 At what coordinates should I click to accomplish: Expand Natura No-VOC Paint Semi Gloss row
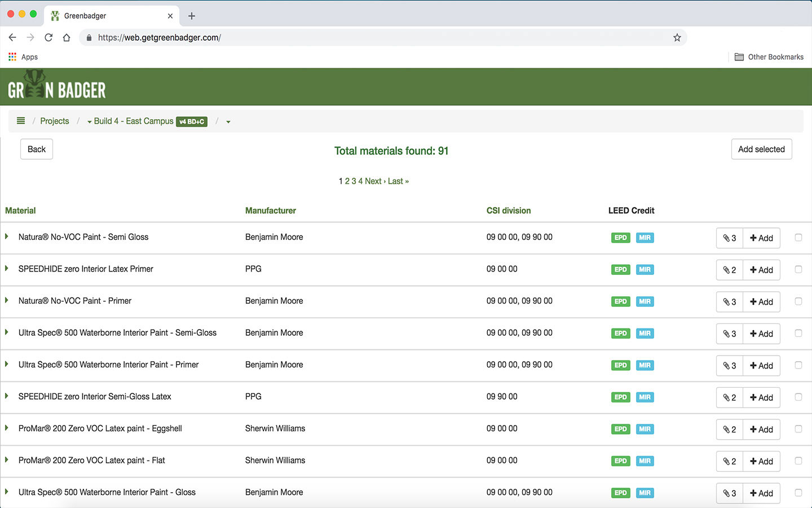[x=7, y=237]
